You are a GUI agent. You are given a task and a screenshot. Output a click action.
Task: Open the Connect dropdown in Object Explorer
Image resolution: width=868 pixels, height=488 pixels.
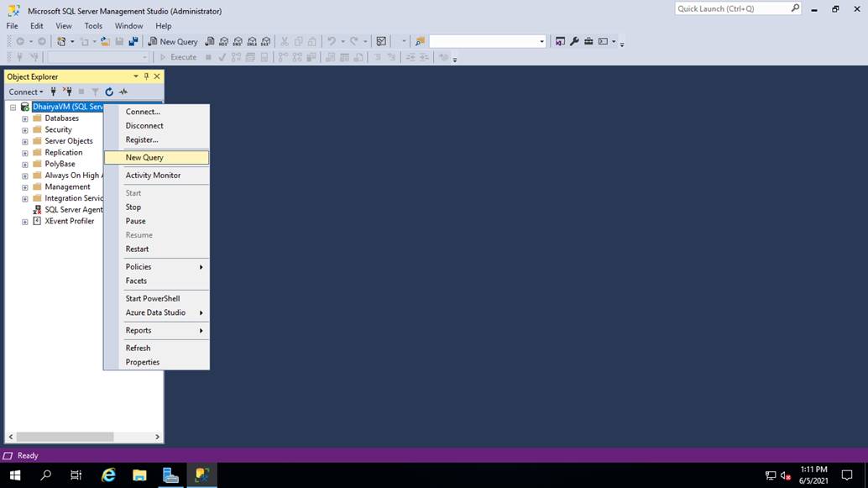25,92
